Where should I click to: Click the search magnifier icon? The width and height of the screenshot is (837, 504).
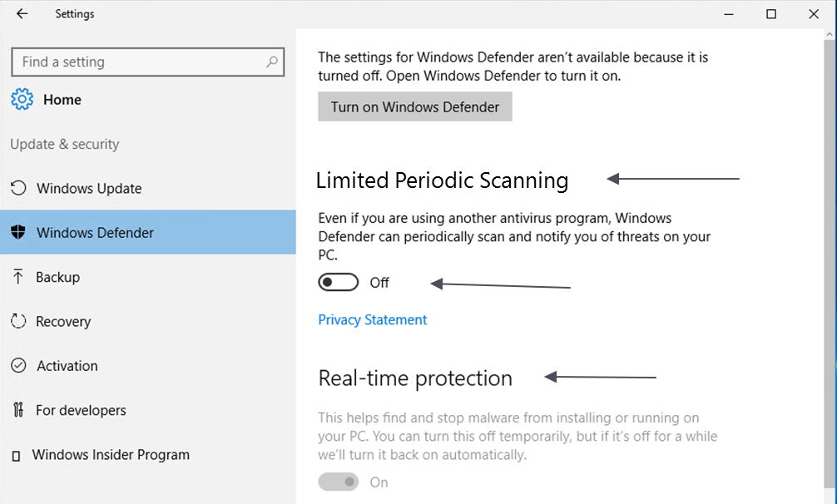tap(272, 62)
